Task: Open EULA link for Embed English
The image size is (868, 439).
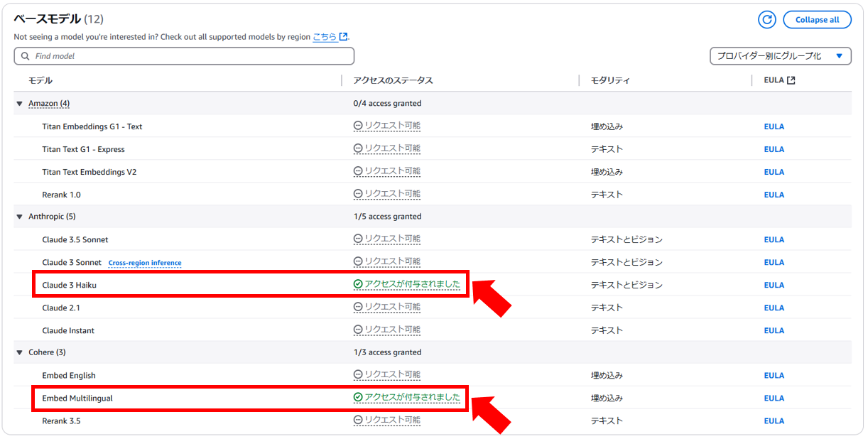Action: pyautogui.click(x=774, y=375)
